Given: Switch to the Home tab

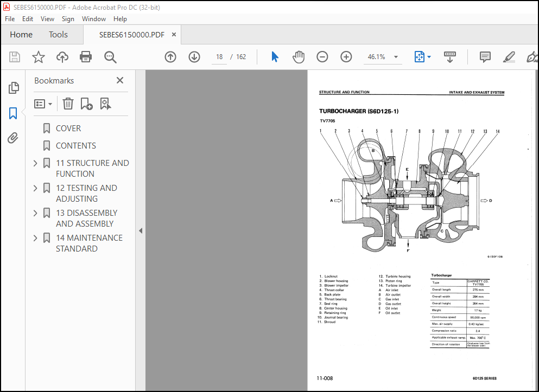Looking at the screenshot, I should [x=21, y=35].
